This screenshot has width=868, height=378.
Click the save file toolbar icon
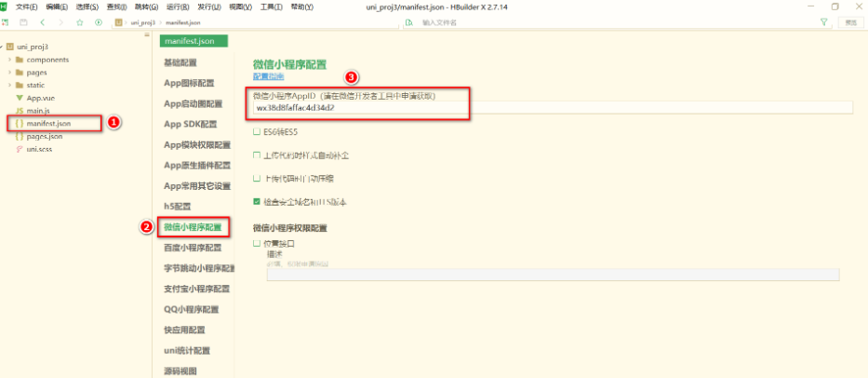click(x=23, y=22)
